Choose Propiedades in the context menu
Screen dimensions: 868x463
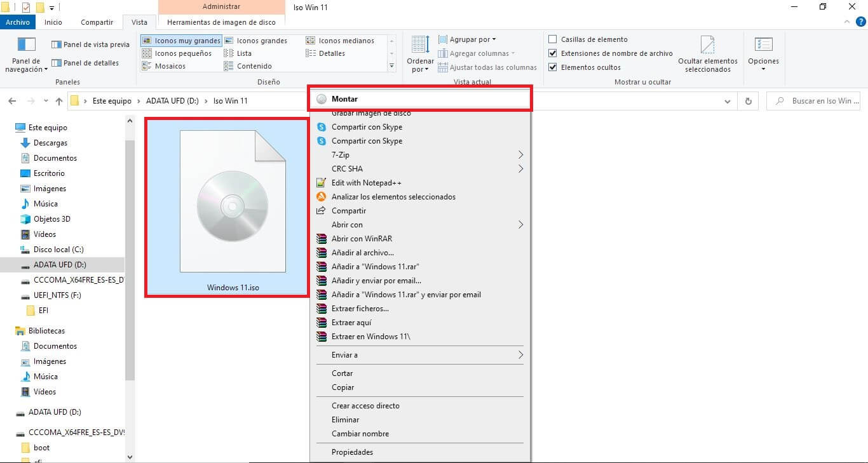pyautogui.click(x=420, y=452)
